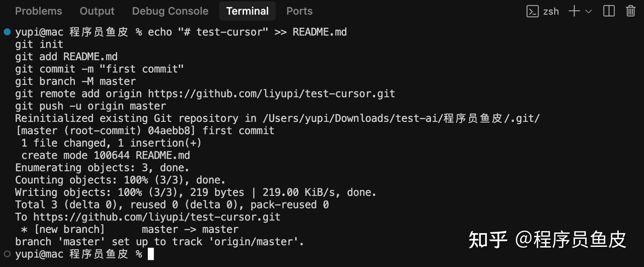Split the terminal pane
Screen dimensions: 644x267
(608, 11)
